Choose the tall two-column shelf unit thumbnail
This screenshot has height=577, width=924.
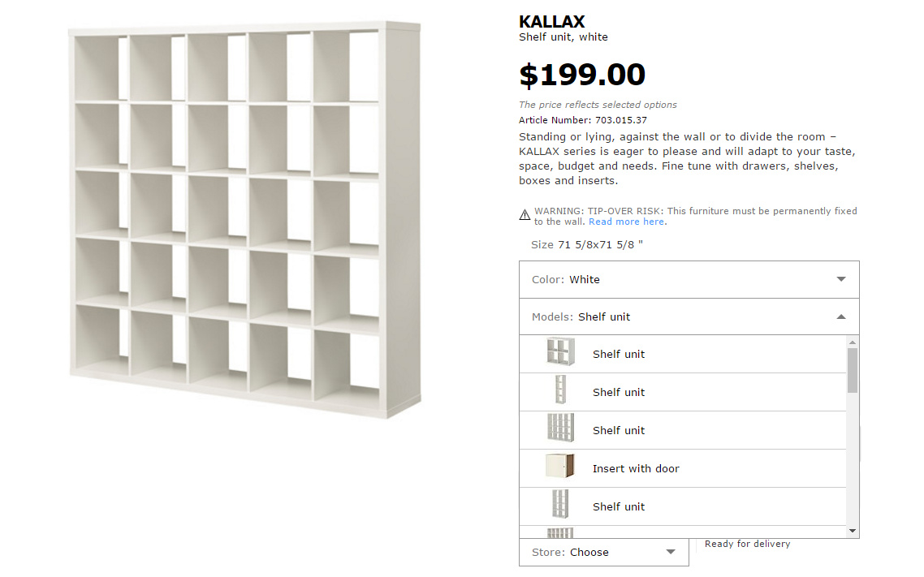coord(559,506)
